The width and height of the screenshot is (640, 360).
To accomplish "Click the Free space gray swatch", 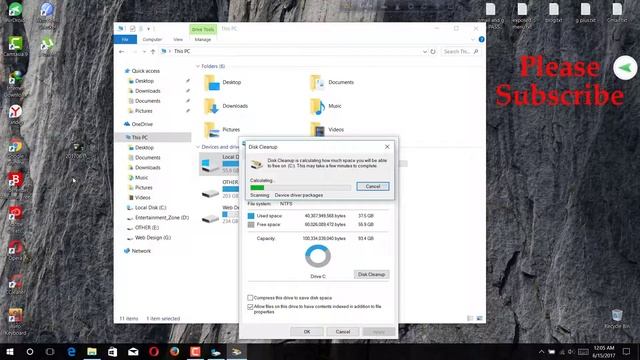I will coord(251,225).
